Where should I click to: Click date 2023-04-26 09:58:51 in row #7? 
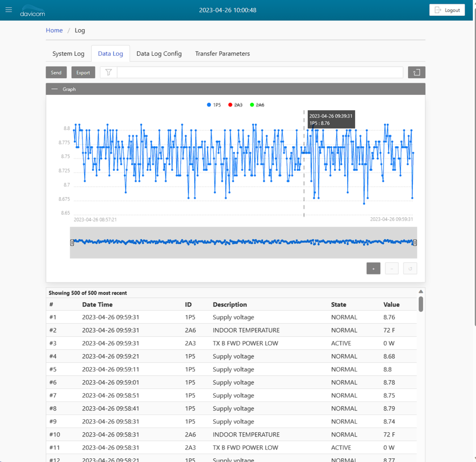pyautogui.click(x=111, y=395)
